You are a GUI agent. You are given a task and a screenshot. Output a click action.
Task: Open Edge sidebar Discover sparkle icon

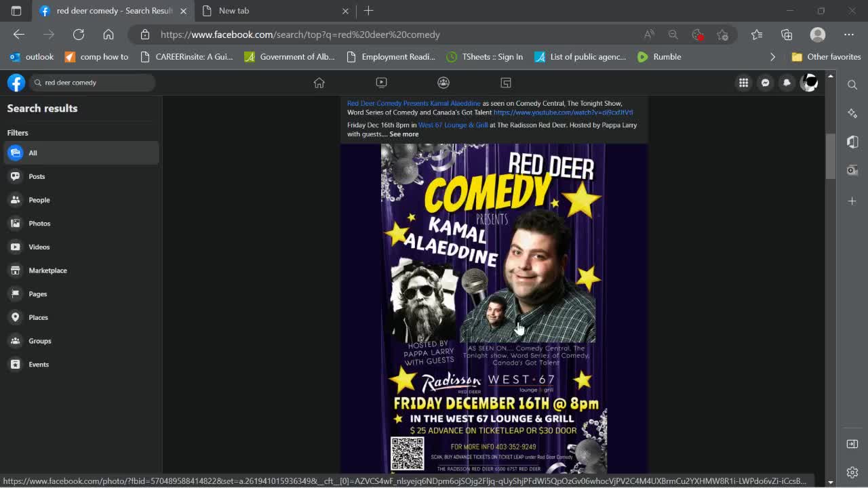(852, 113)
